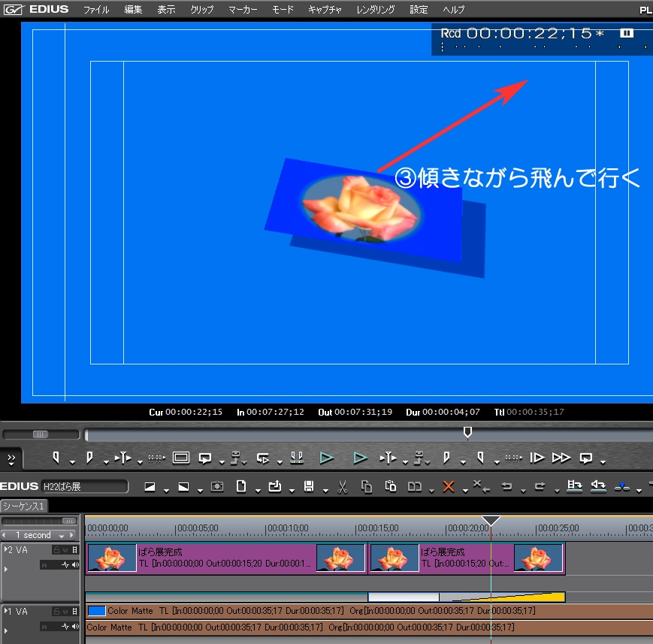The image size is (653, 644).
Task: Click the undo arrow icon
Action: tap(506, 487)
